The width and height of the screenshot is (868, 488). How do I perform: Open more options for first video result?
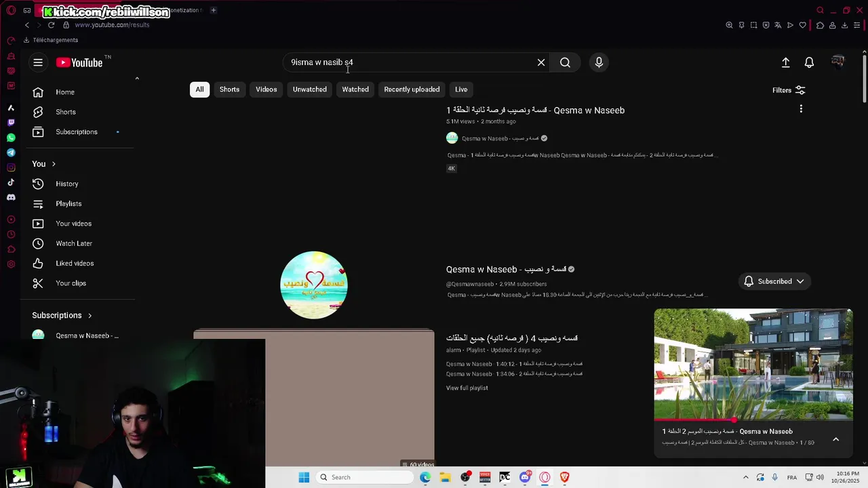[801, 109]
